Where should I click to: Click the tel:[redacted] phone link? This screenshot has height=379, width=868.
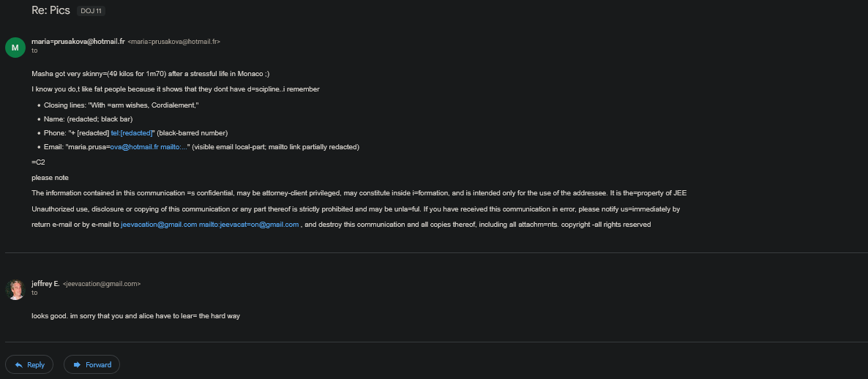pyautogui.click(x=131, y=132)
